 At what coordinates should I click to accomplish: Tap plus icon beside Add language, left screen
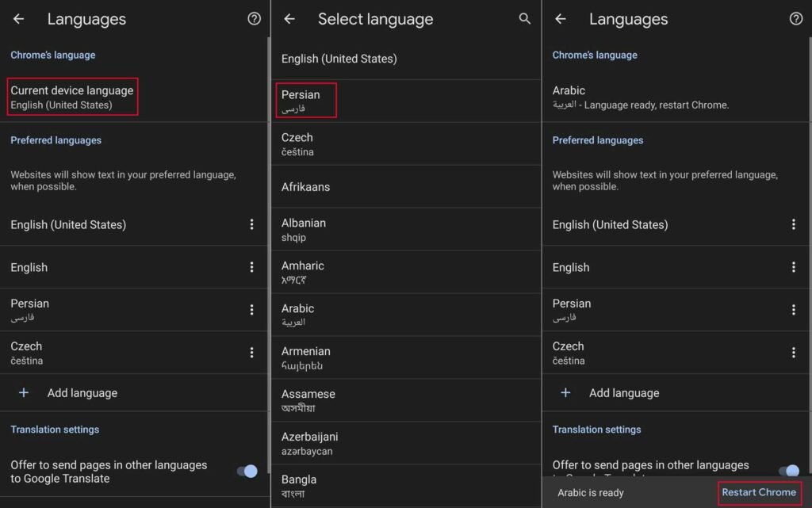pyautogui.click(x=23, y=392)
